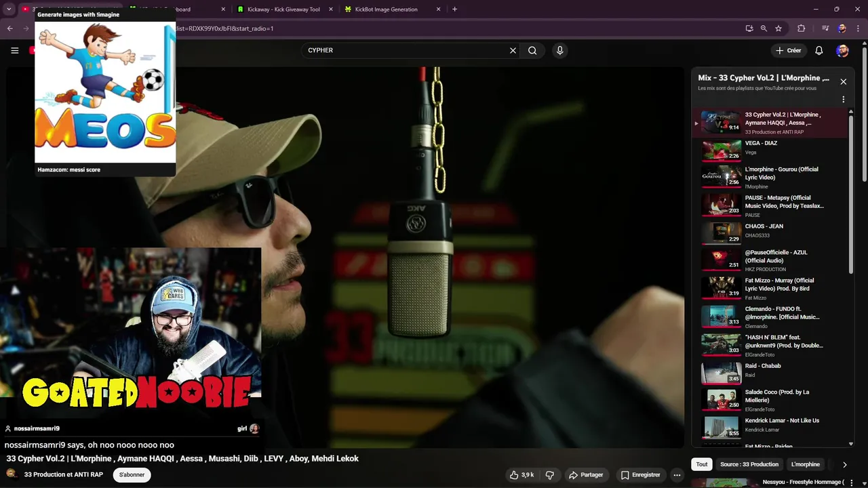Open more actions ellipsis under video
The width and height of the screenshot is (868, 488).
(677, 475)
